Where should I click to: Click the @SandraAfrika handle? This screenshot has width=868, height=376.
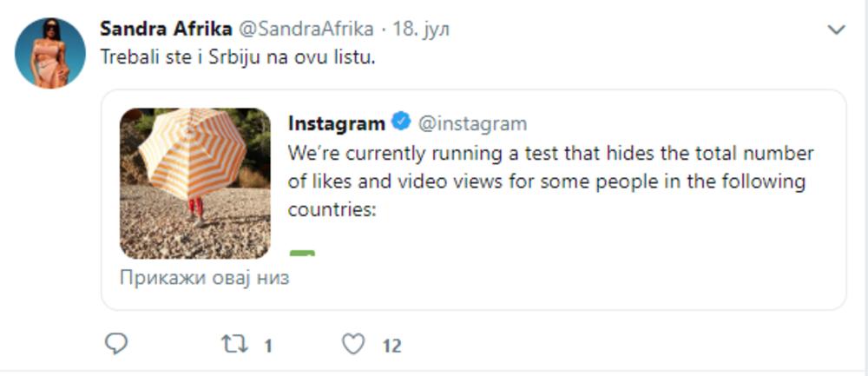[x=305, y=28]
